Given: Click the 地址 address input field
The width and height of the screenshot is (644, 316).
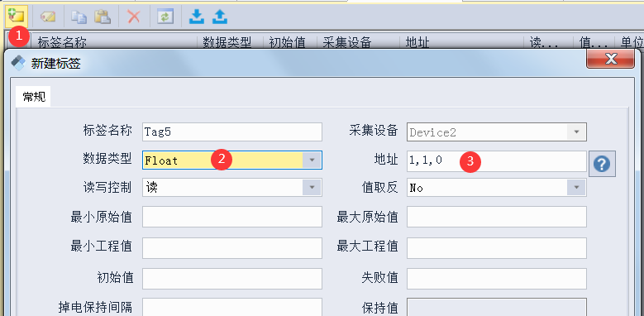Looking at the screenshot, I should (x=497, y=161).
